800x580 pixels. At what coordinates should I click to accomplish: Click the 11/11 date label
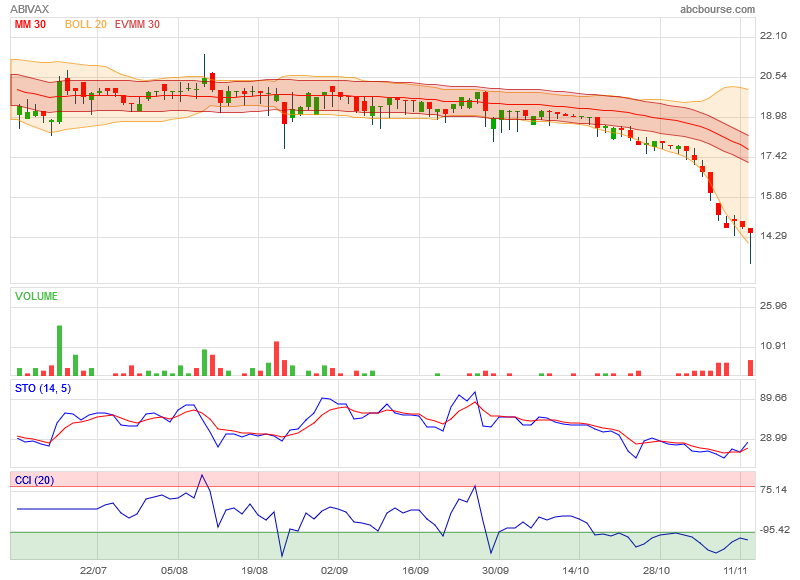735,570
